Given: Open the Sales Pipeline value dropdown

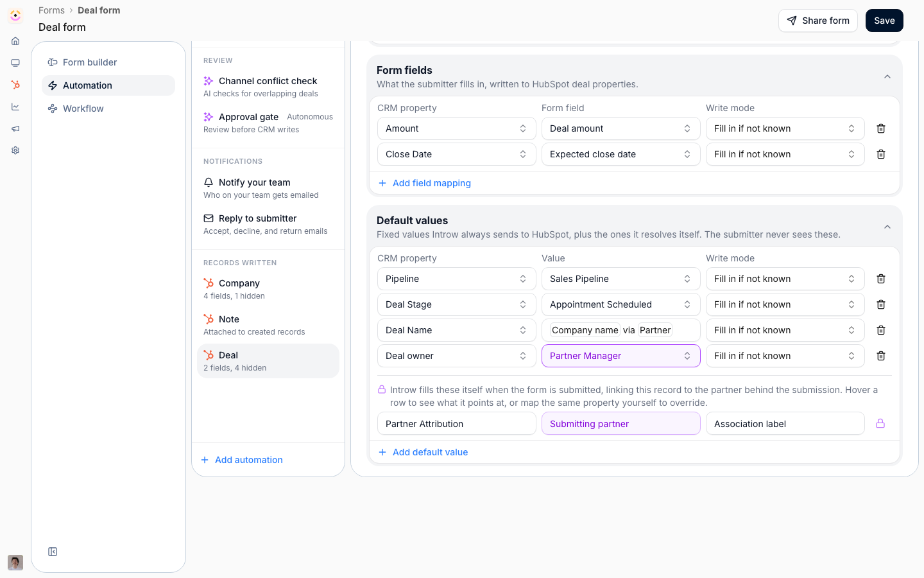Looking at the screenshot, I should pyautogui.click(x=621, y=279).
